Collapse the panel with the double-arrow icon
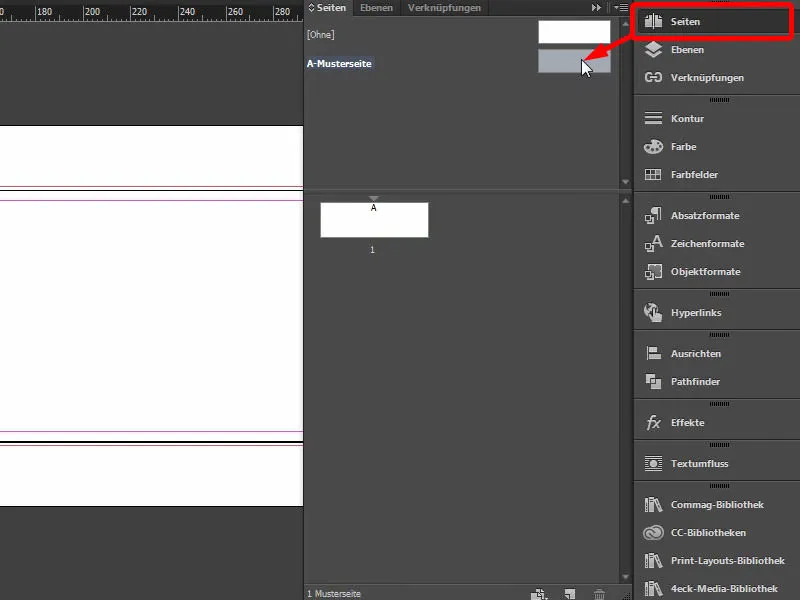 596,8
